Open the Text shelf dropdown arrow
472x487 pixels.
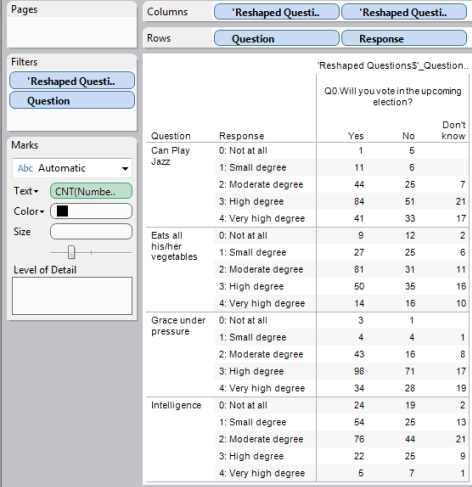(36, 191)
